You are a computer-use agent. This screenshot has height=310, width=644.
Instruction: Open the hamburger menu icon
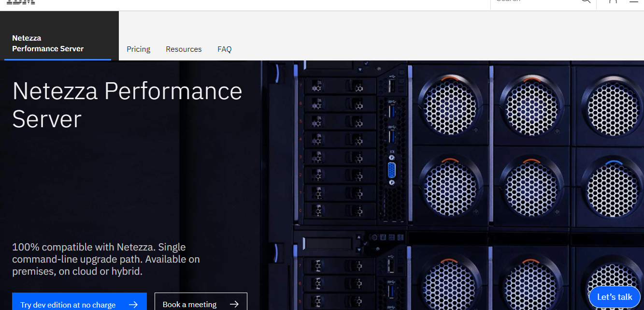pyautogui.click(x=634, y=1)
